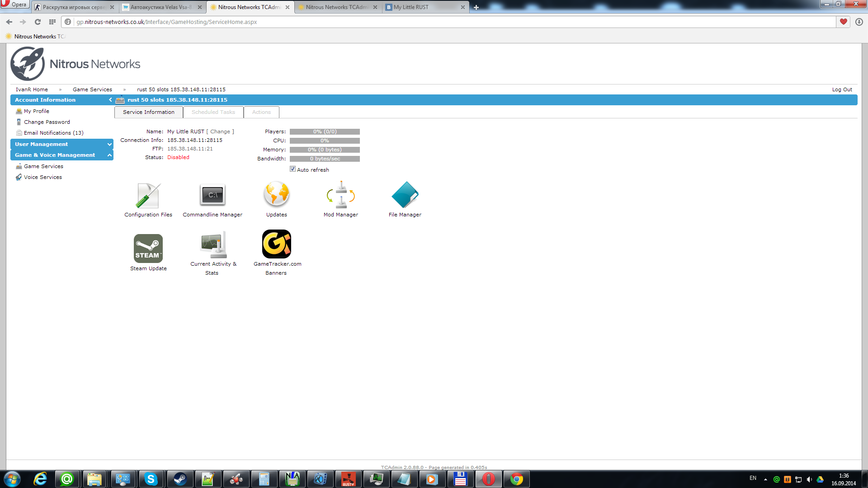Switch to the Actions tab

(261, 112)
